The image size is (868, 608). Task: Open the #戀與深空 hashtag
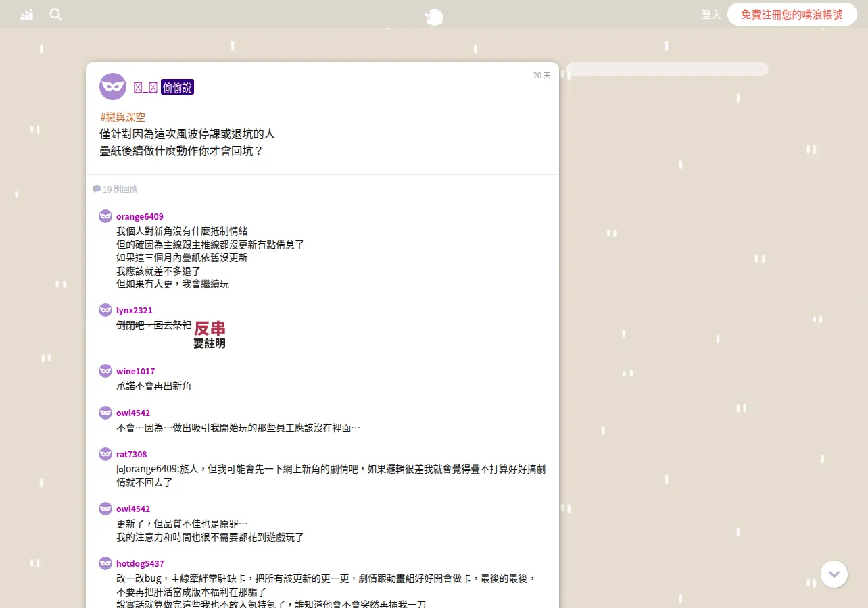(122, 117)
